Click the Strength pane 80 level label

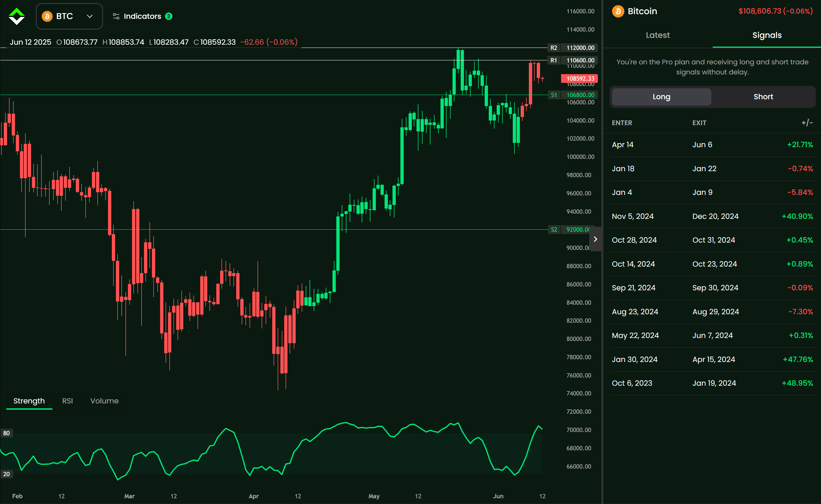click(7, 433)
